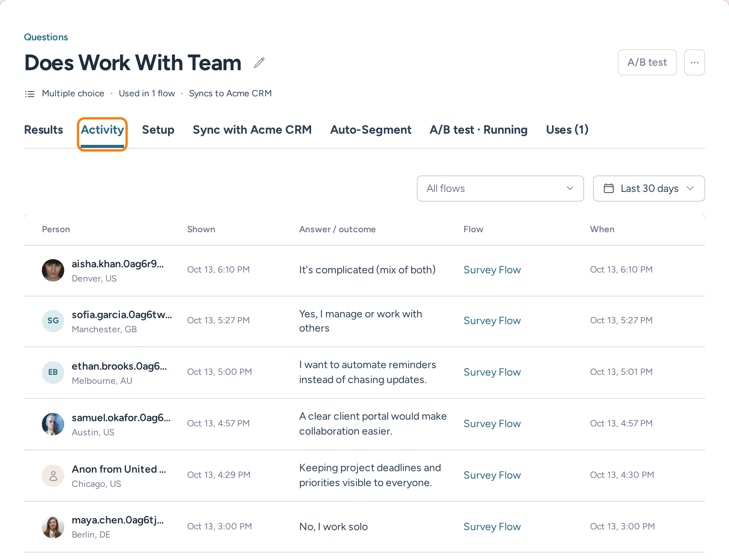Open the three-dots more options menu
The image size is (729, 560).
tap(694, 62)
